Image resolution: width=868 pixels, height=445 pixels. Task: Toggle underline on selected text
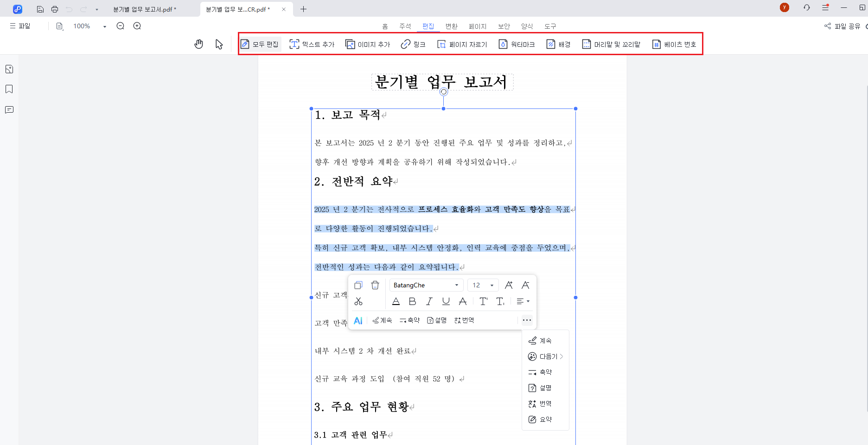pos(446,301)
